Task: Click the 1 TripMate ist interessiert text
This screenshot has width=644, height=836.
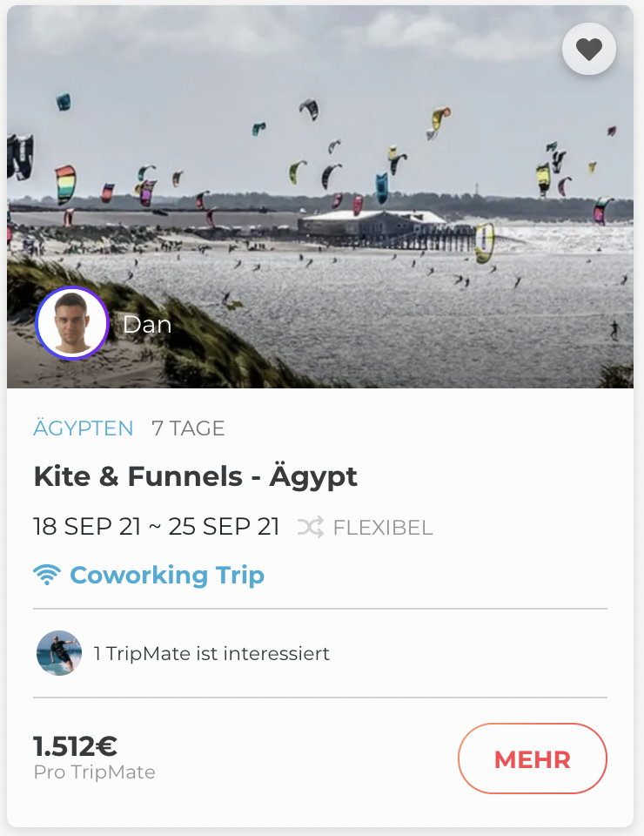Action: click(x=211, y=653)
